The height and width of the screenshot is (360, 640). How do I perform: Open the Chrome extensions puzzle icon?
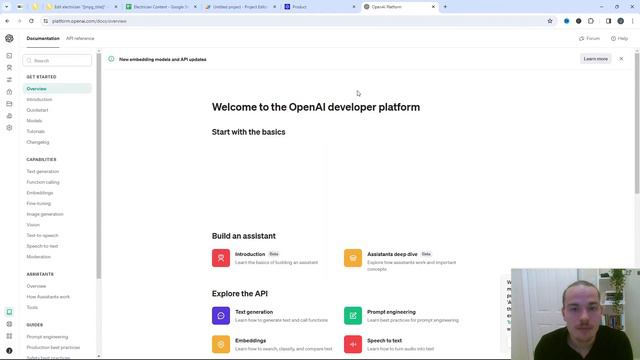coord(591,21)
